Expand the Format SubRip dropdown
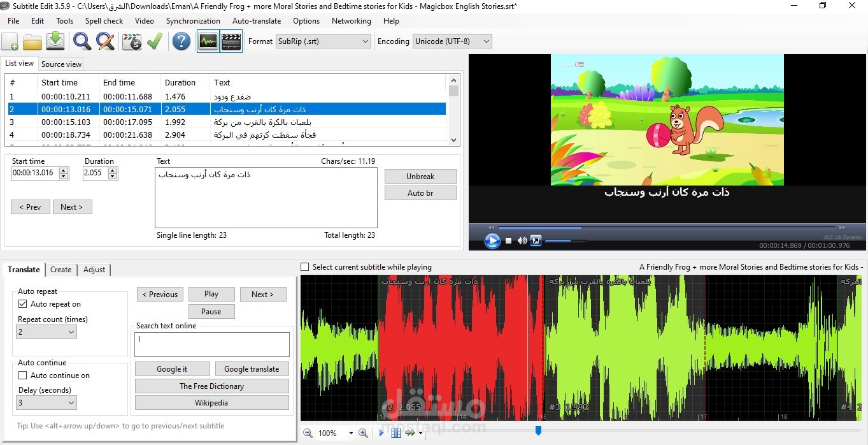The width and height of the screenshot is (868, 445). [x=323, y=41]
